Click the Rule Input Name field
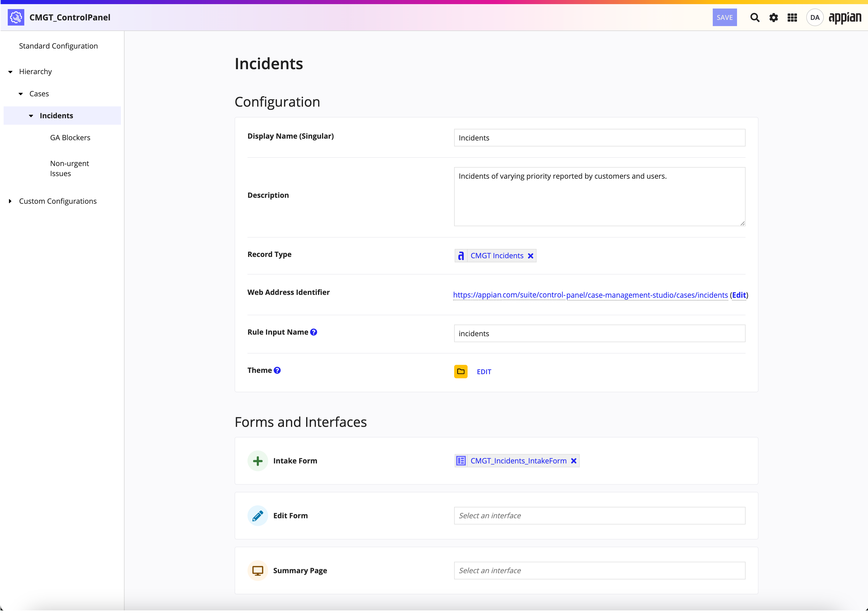The width and height of the screenshot is (868, 613). coord(599,334)
